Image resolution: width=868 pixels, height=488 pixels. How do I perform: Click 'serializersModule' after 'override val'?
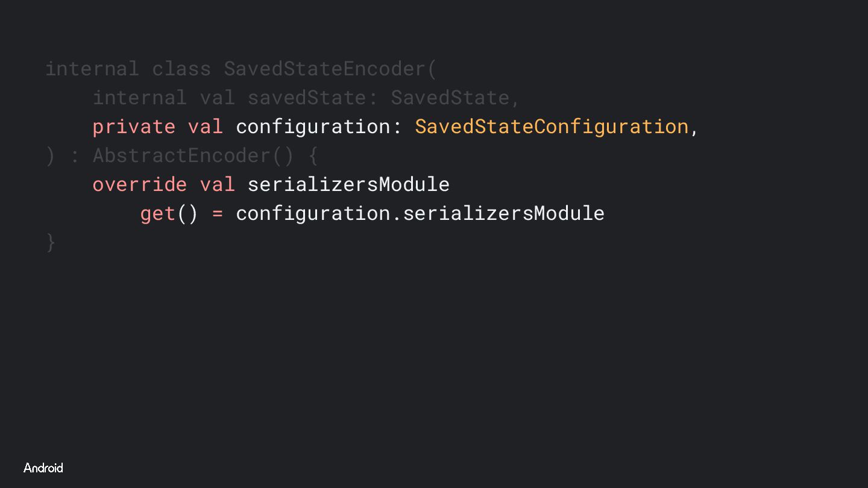click(x=348, y=184)
